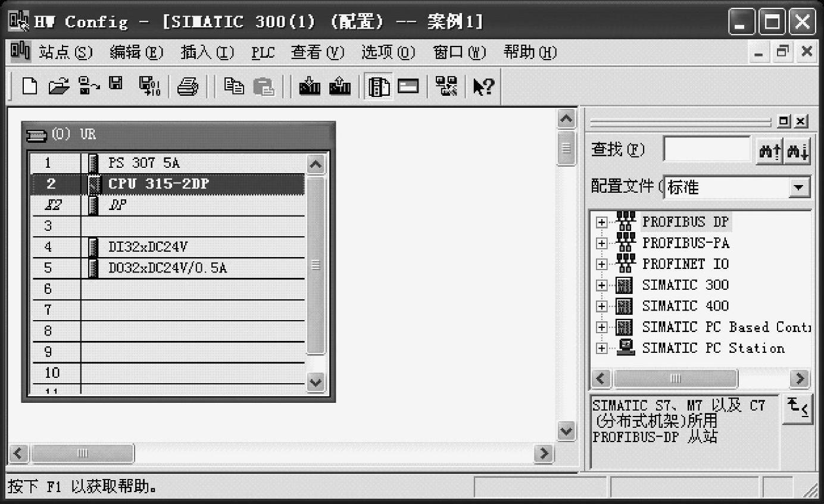The width and height of the screenshot is (824, 504).
Task: Select empty slot 3 in the rack
Action: point(167,226)
